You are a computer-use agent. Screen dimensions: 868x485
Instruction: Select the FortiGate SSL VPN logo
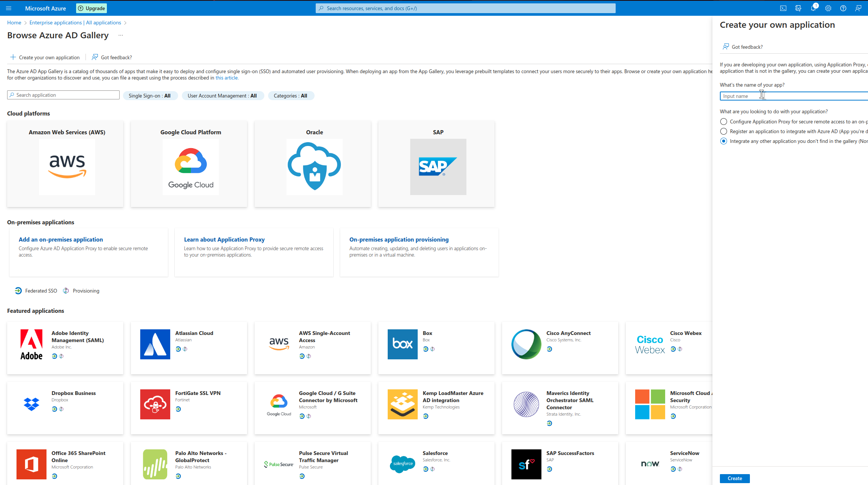[x=155, y=404]
